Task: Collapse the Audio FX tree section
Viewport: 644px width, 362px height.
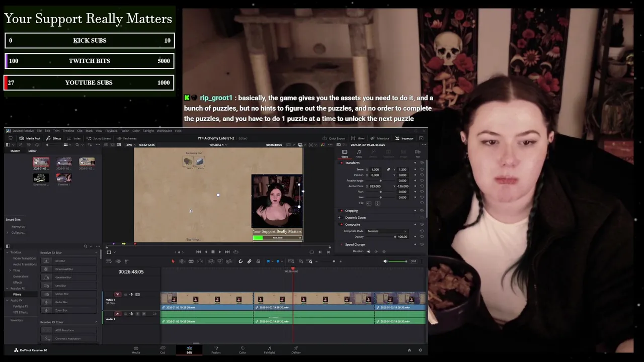Action: 8,300
